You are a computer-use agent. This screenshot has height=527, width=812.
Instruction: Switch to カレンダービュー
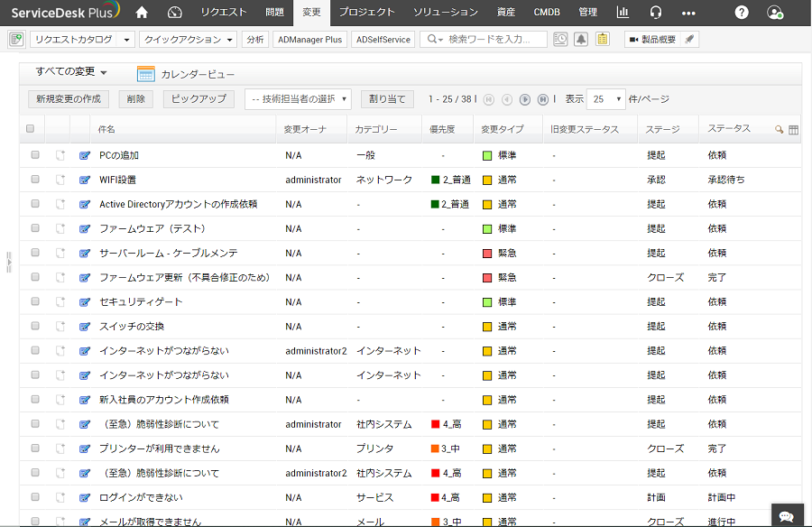click(x=187, y=75)
